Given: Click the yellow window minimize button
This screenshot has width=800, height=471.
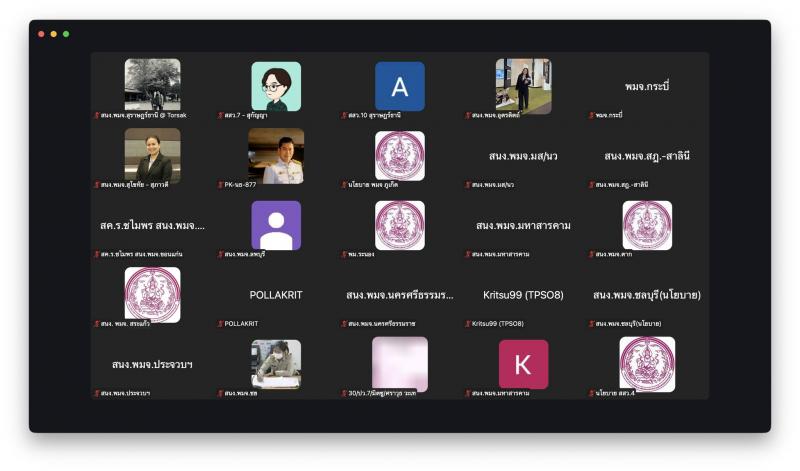Looking at the screenshot, I should pyautogui.click(x=54, y=34).
